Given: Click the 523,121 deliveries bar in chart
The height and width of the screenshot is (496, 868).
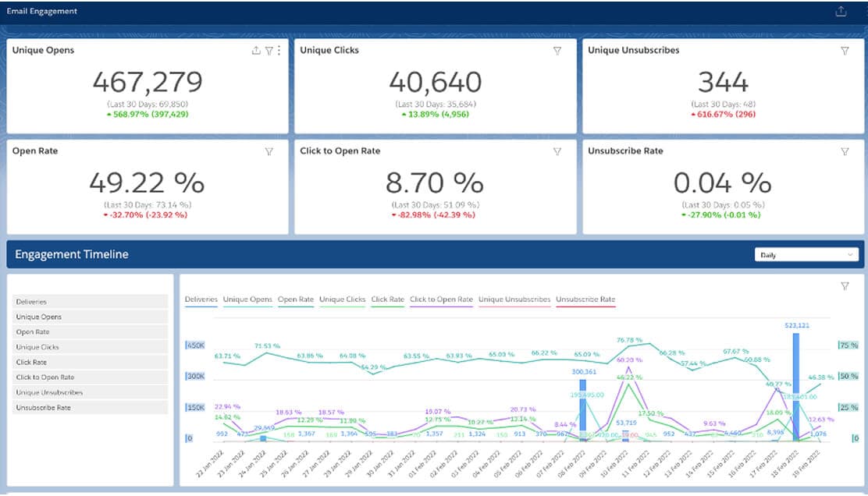Looking at the screenshot, I should tap(796, 386).
